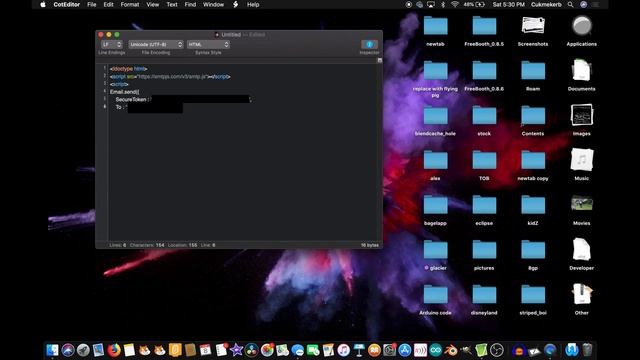Viewport: 640px width, 360px height.
Task: Open the CotEditor app menu
Action: click(67, 4)
